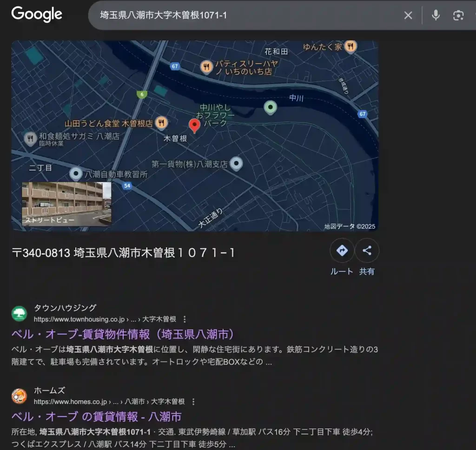Select the ゆんたく家 restaurant marker

point(351,46)
